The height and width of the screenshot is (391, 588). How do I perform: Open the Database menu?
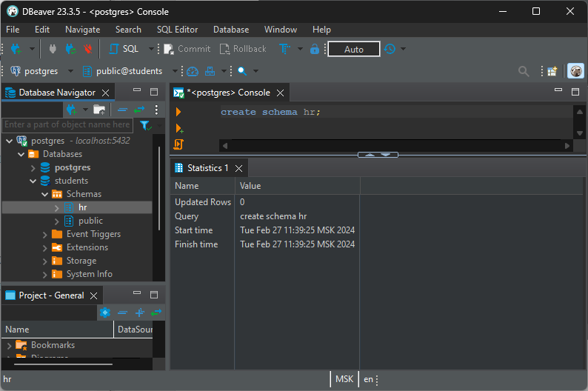coord(231,30)
